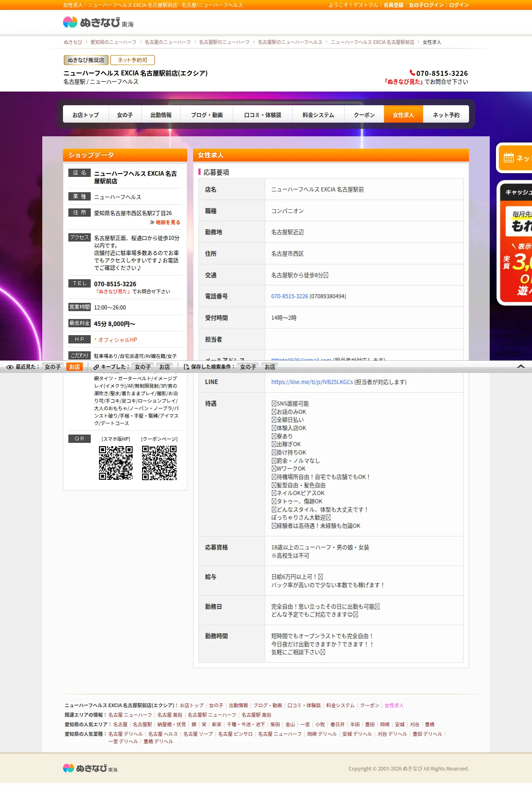Screen dimensions: 532x795
Task: Open the 岡崎 デリヘル link
Action: (x=322, y=734)
